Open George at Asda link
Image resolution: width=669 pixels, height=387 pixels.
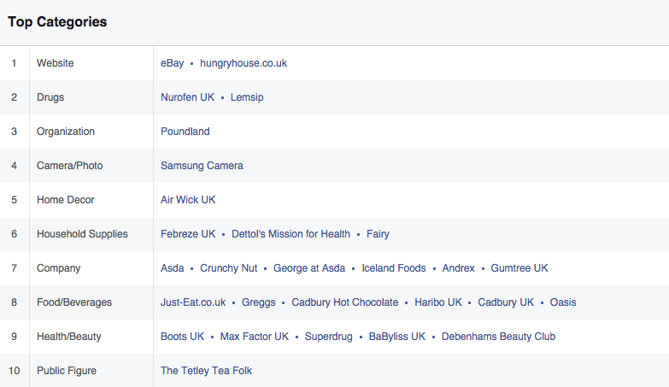point(309,268)
